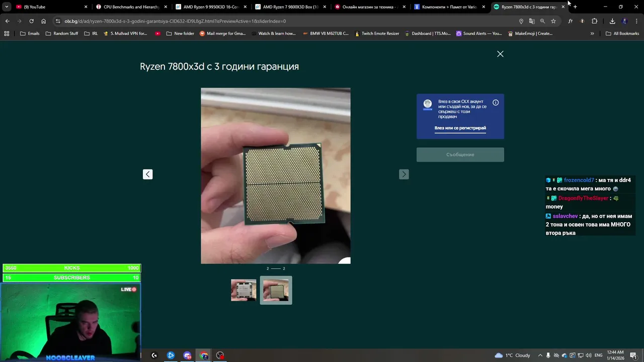
Task: Open the New folder bookmark folder
Action: pos(180,34)
